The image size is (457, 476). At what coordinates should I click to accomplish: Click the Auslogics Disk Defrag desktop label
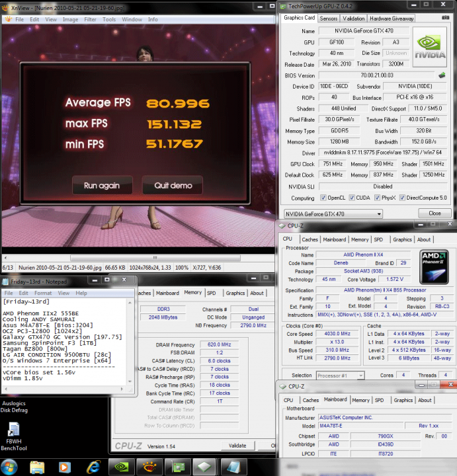pos(14,407)
